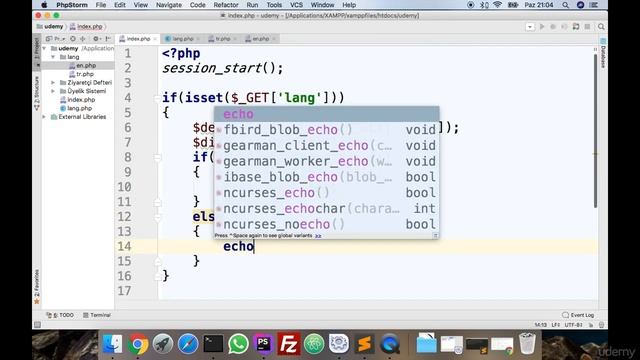Open UTF-8 encoding selector in status bar
The height and width of the screenshot is (360, 640).
pos(574,325)
